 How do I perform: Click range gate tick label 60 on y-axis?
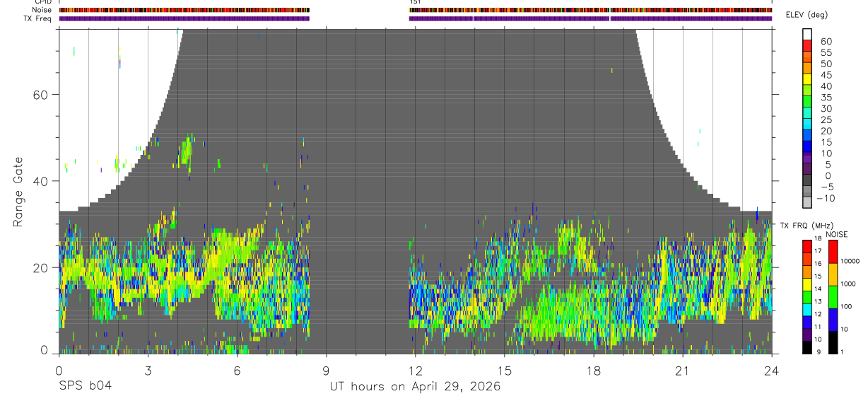(39, 94)
